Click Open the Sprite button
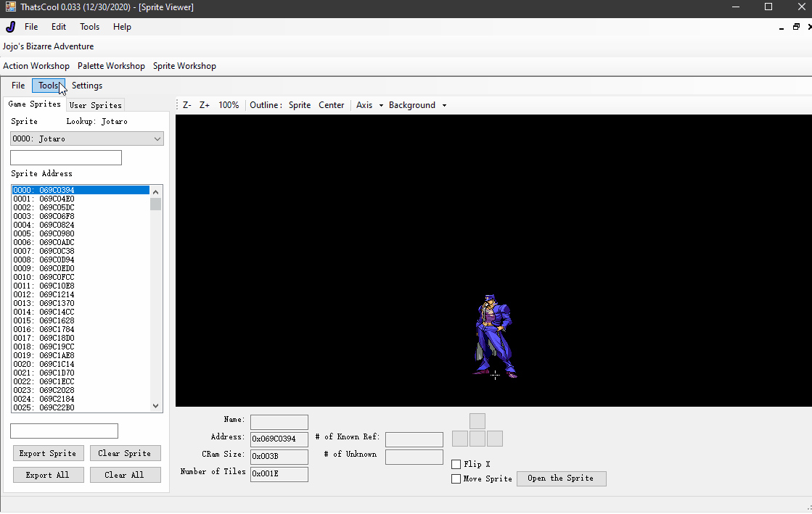Viewport: 812px width, 514px height. [561, 478]
